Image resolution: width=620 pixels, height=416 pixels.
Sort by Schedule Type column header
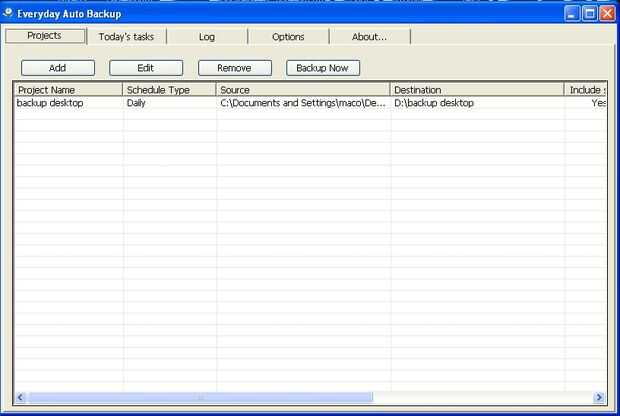(170, 90)
